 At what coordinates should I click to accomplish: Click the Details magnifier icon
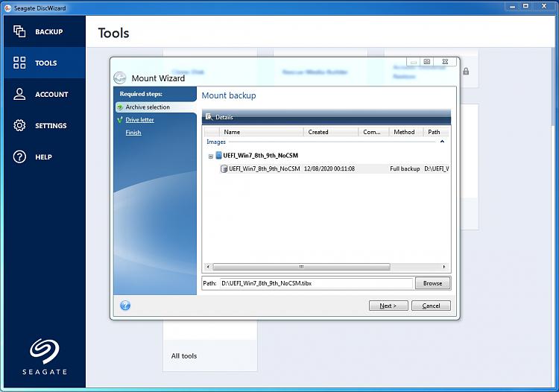pyautogui.click(x=209, y=117)
